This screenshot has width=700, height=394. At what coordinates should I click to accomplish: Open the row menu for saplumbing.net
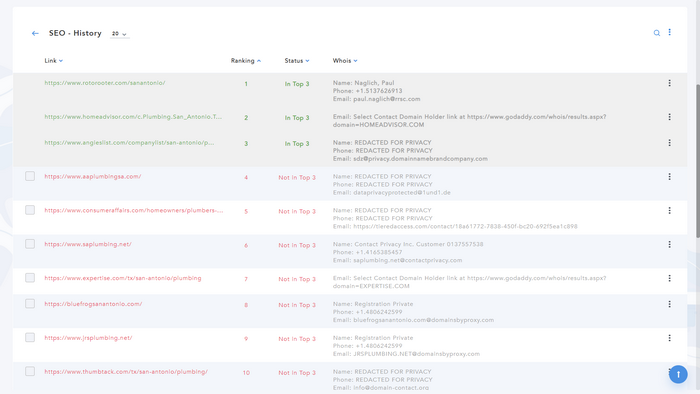pyautogui.click(x=669, y=245)
